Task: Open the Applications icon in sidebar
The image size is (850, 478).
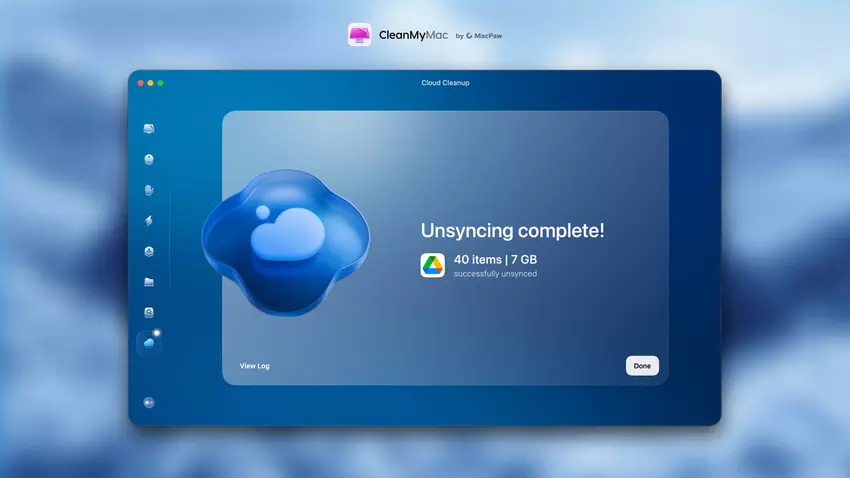Action: [149, 251]
